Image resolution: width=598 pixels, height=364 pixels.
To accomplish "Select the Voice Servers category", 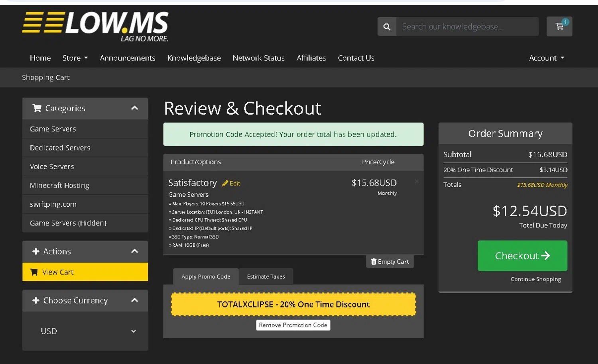I will pyautogui.click(x=85, y=166).
